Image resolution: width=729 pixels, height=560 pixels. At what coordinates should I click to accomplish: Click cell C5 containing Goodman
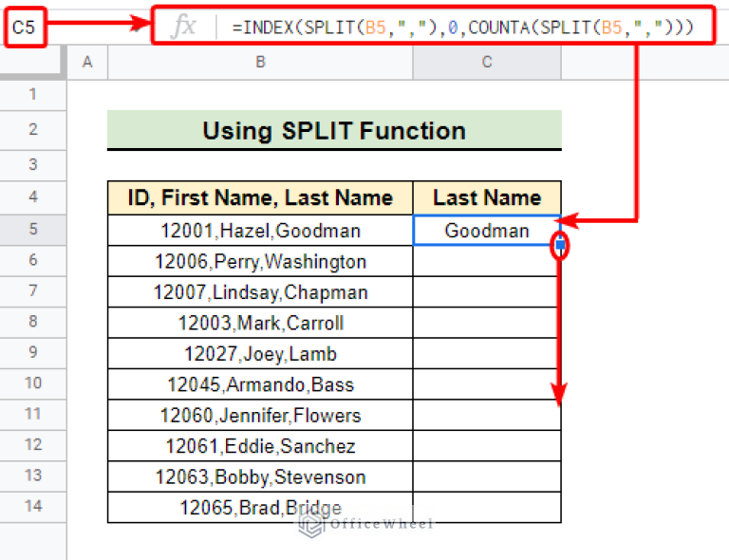[x=486, y=230]
